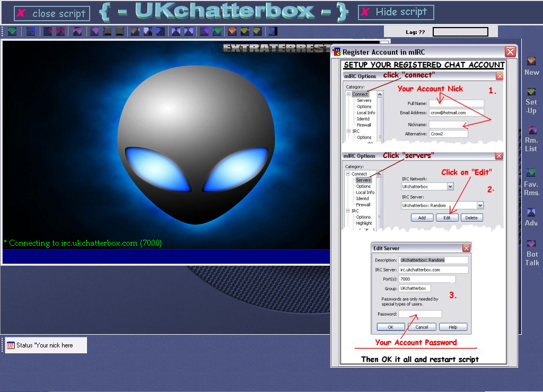Click the light purple gem toolbar icon
The width and height of the screenshot is (543, 392).
[x=94, y=31]
